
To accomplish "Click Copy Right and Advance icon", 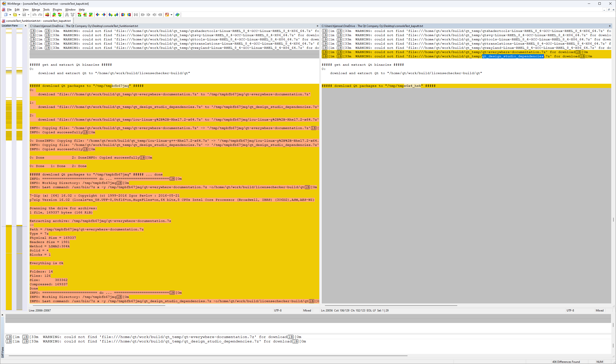I will [111, 15].
